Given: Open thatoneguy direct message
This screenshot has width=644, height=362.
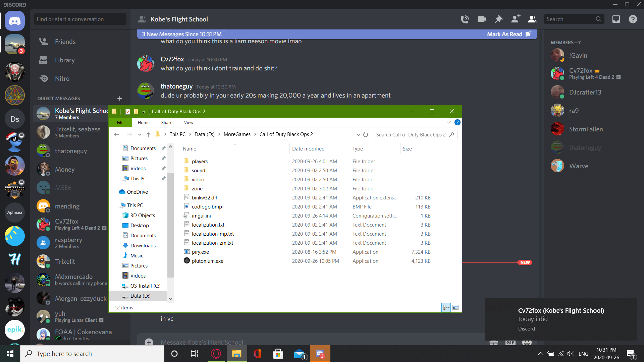Looking at the screenshot, I should point(71,151).
